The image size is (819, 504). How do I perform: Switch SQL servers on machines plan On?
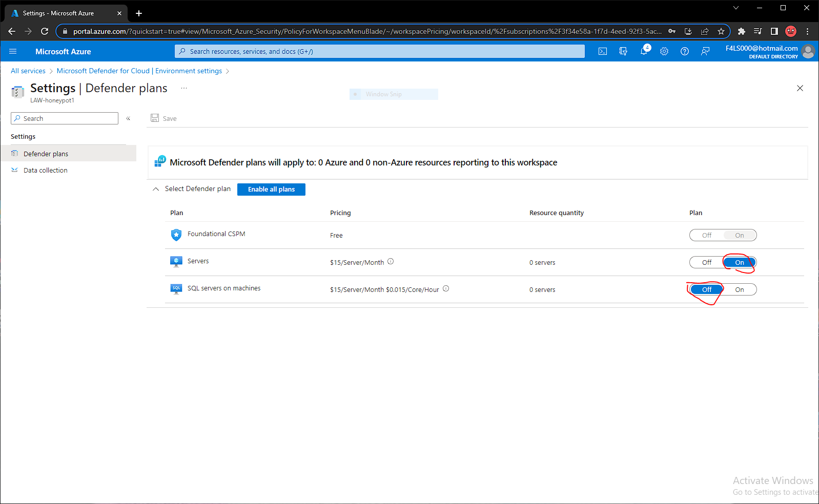(x=740, y=289)
